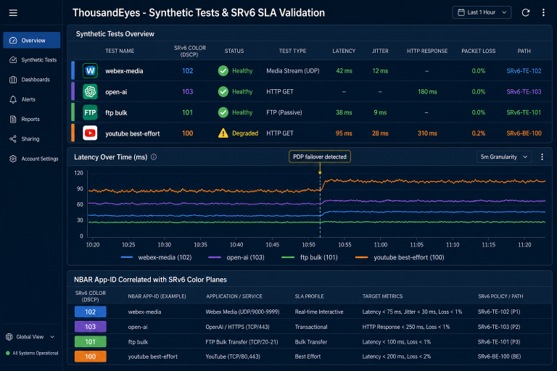Click the Dashboards sidebar icon
The image size is (557, 371).
tap(13, 80)
